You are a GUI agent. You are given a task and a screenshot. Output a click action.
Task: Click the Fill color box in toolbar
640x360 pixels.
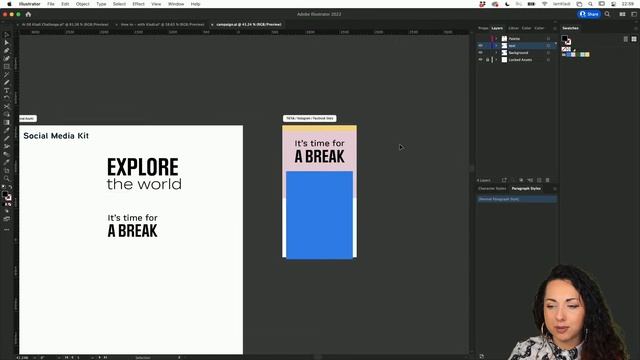pos(4,194)
